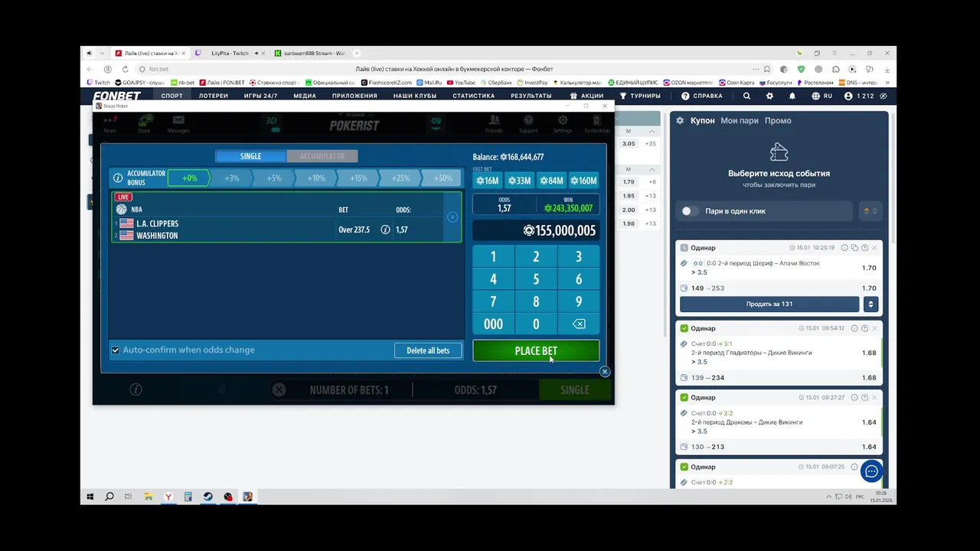
Task: Open the СПРАВКА help link
Action: 701,96
